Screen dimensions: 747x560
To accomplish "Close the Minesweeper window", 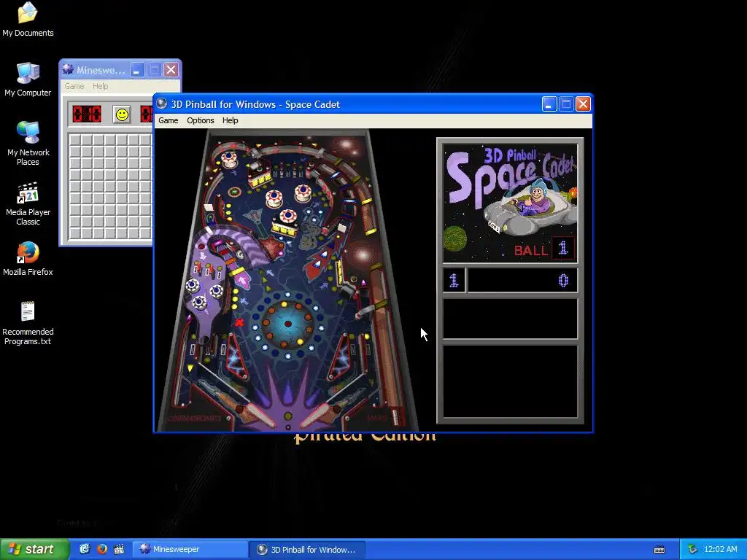I will [x=171, y=70].
